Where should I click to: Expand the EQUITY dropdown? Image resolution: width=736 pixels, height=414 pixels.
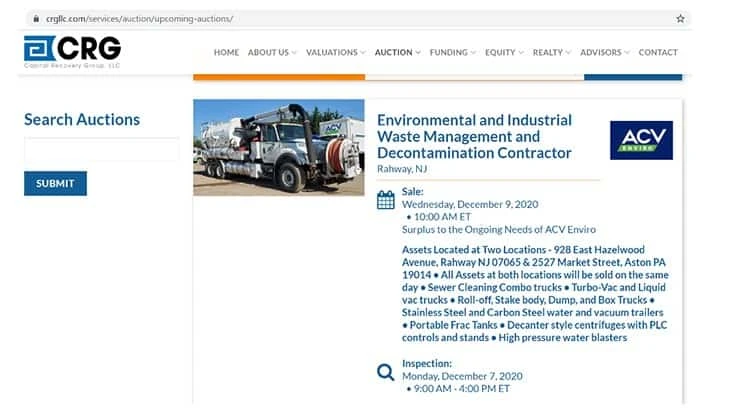(x=504, y=52)
